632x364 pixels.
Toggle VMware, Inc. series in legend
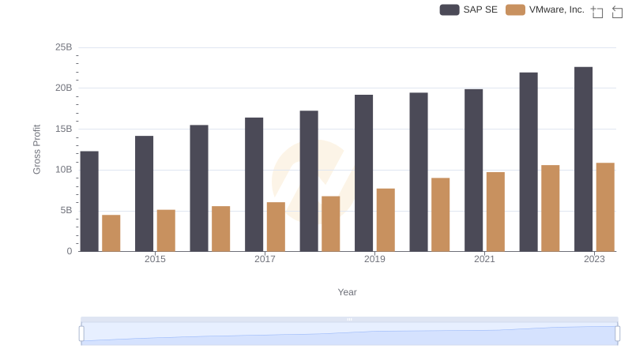(545, 9)
